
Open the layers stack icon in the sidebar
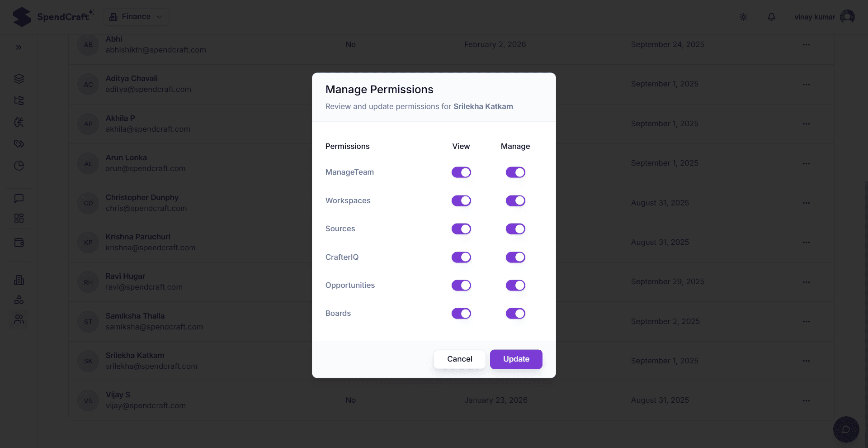tap(19, 79)
